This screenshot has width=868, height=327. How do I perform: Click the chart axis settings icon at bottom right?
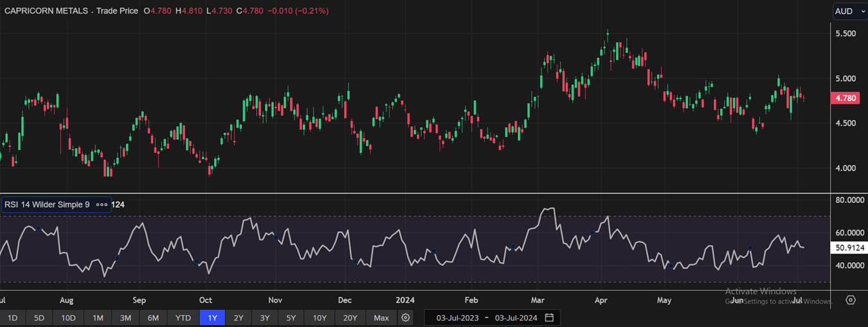851,300
